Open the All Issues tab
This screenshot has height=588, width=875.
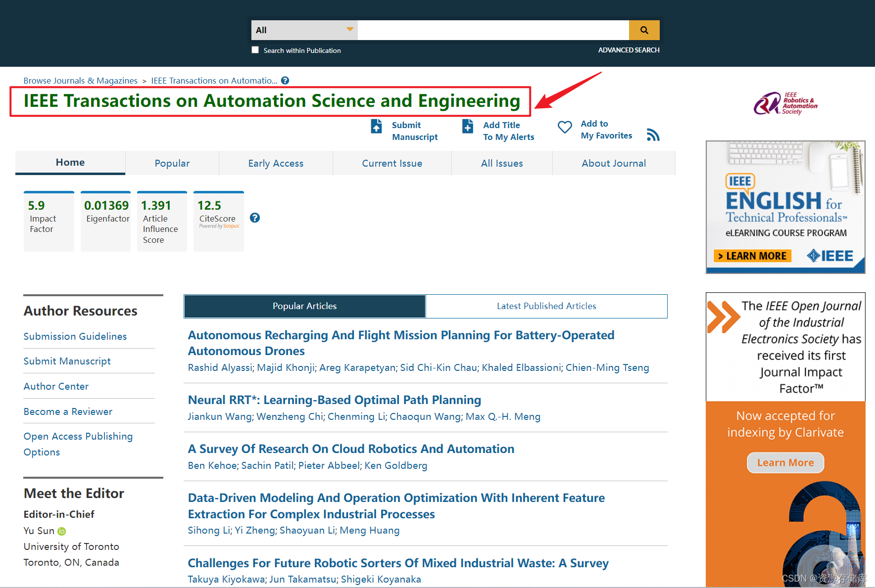502,163
